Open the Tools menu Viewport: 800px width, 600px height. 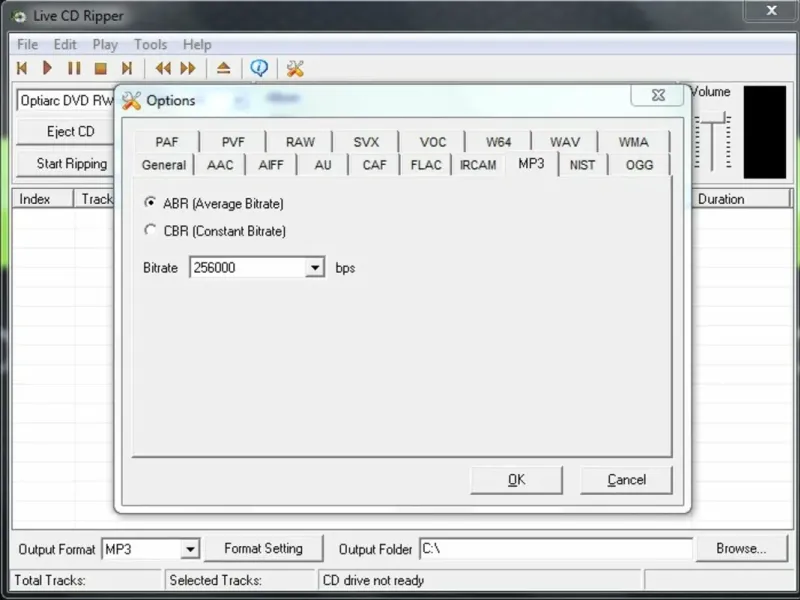tap(151, 45)
